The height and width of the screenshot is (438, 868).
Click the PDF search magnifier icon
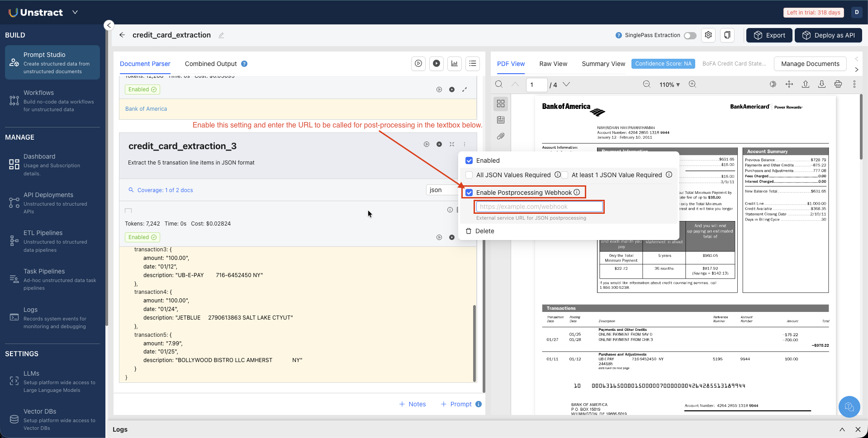(x=499, y=85)
